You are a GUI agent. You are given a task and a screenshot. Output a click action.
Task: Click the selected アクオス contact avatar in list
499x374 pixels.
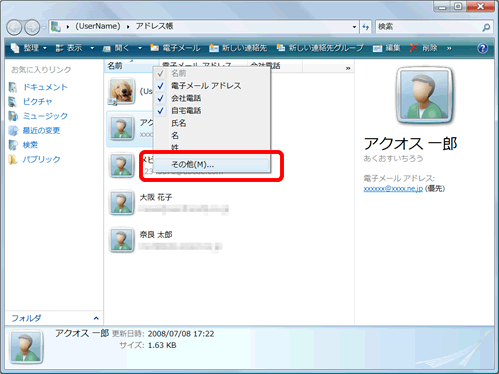click(x=122, y=128)
